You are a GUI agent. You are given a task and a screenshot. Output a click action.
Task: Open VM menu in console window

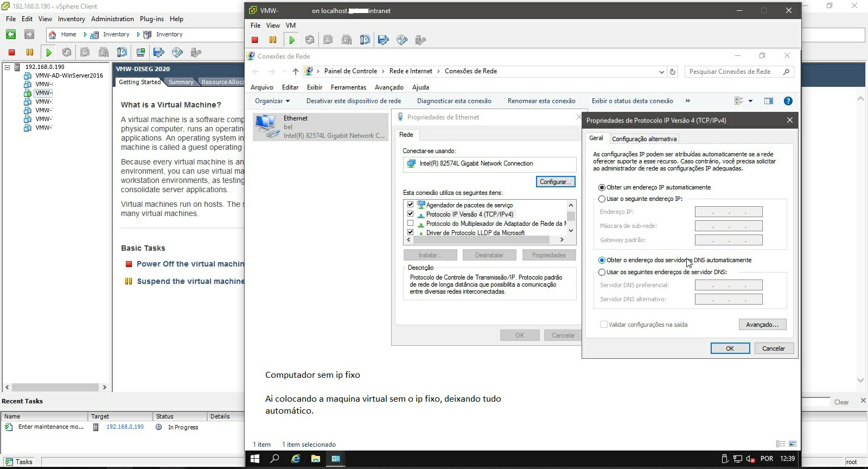291,26
